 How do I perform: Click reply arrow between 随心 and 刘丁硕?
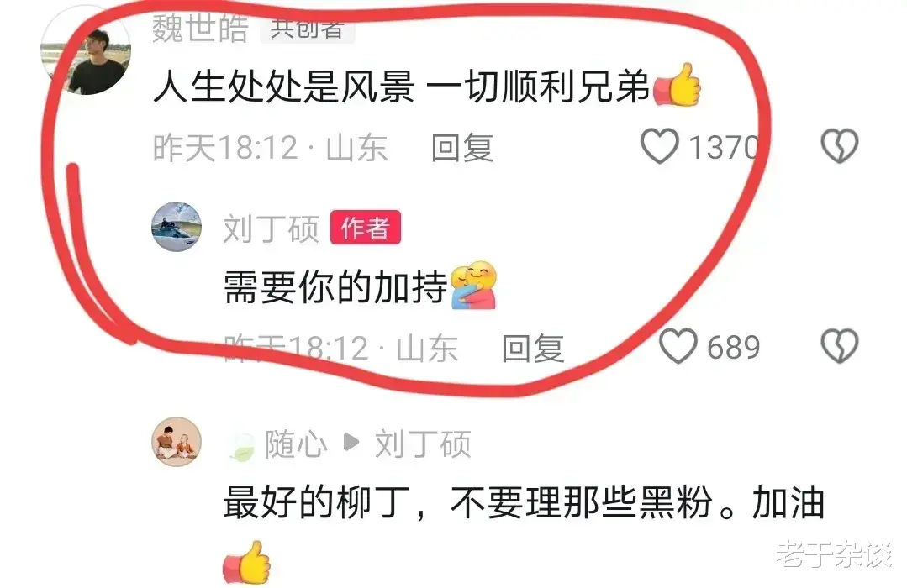pos(351,443)
